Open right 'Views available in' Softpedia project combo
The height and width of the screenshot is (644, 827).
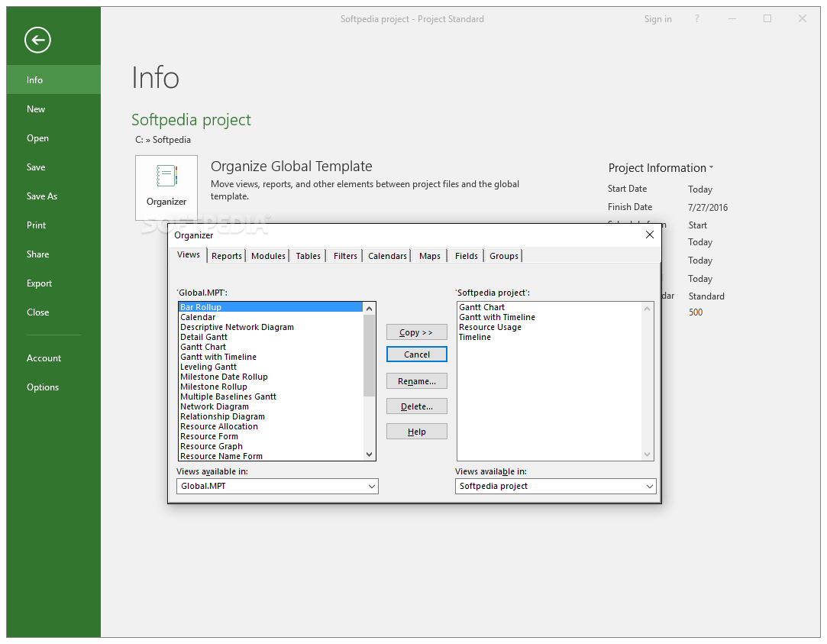point(555,487)
